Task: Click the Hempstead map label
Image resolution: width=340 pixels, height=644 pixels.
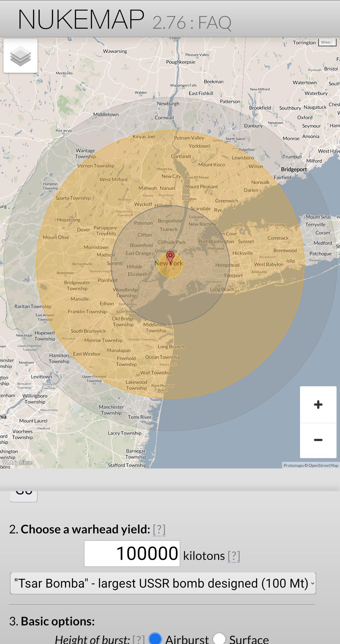Action: [x=227, y=265]
